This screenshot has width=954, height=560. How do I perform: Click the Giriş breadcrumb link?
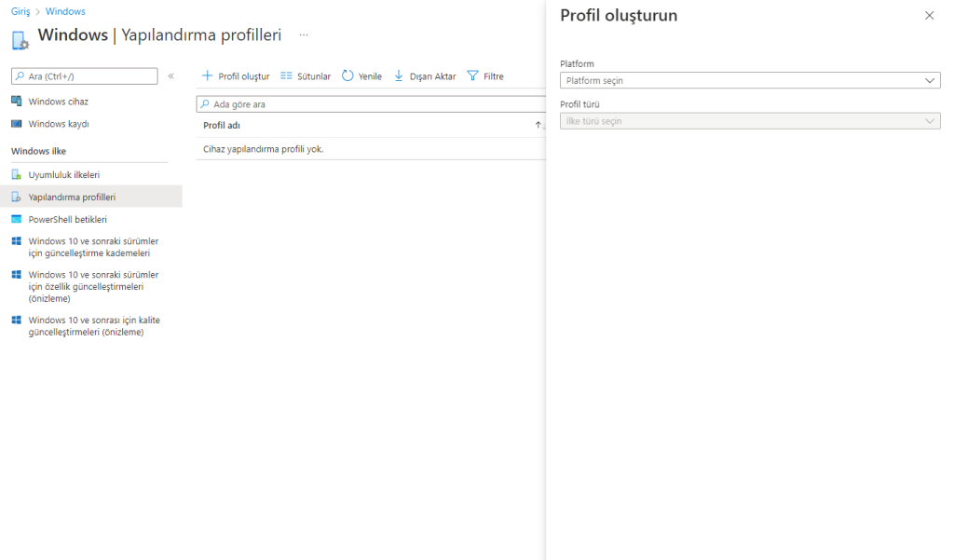pyautogui.click(x=20, y=11)
